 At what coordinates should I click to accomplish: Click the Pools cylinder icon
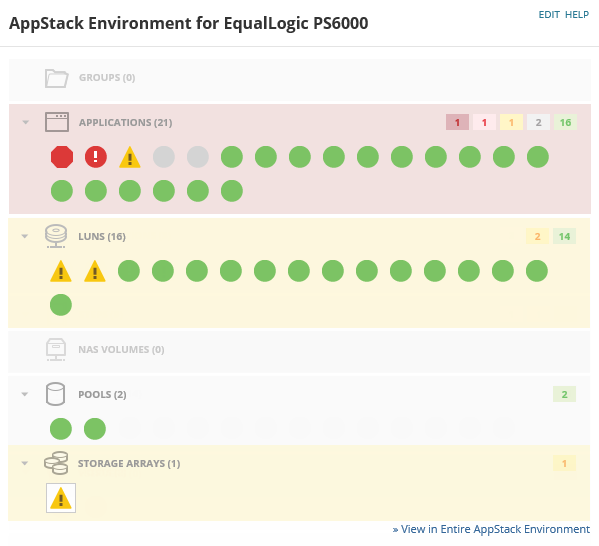coord(55,394)
